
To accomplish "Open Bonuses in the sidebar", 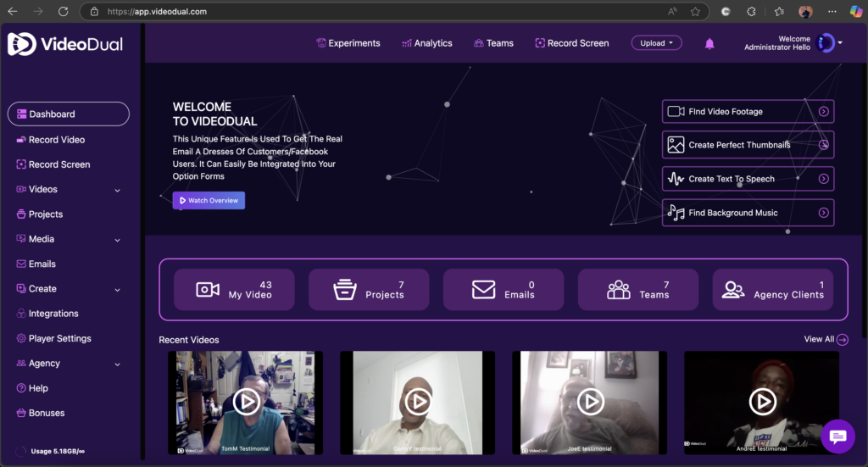I will (x=41, y=414).
